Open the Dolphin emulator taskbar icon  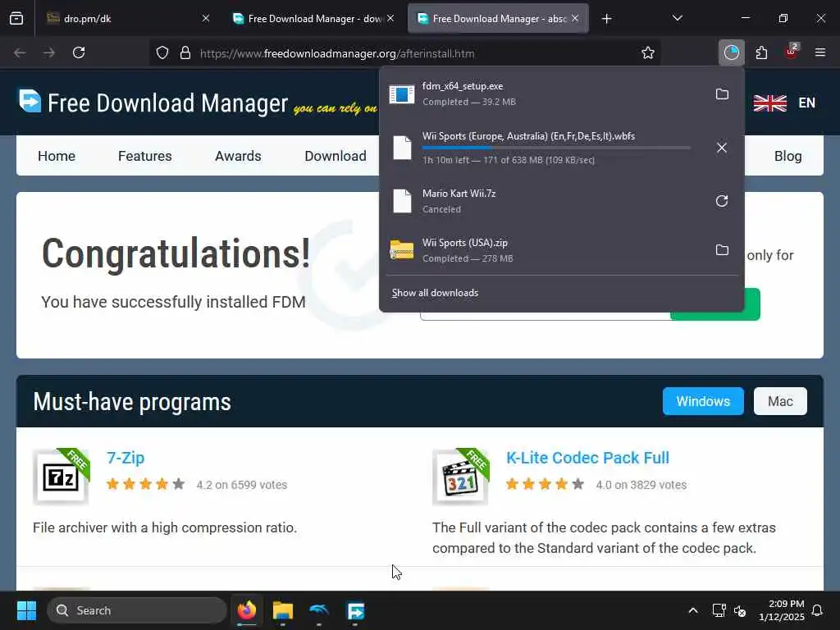319,610
